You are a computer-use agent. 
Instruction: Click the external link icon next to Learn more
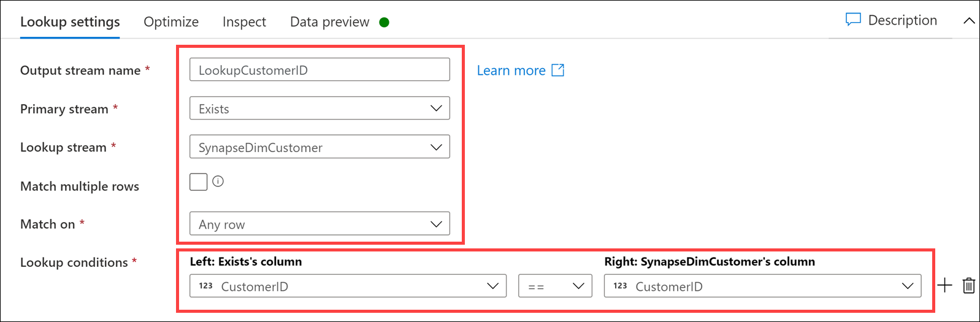[558, 70]
